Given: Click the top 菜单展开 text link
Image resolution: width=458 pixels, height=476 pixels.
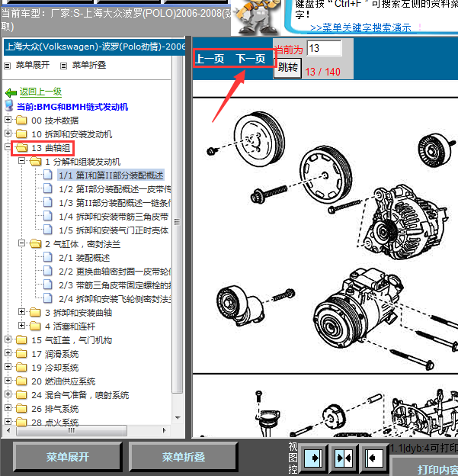Looking at the screenshot, I should pos(33,65).
